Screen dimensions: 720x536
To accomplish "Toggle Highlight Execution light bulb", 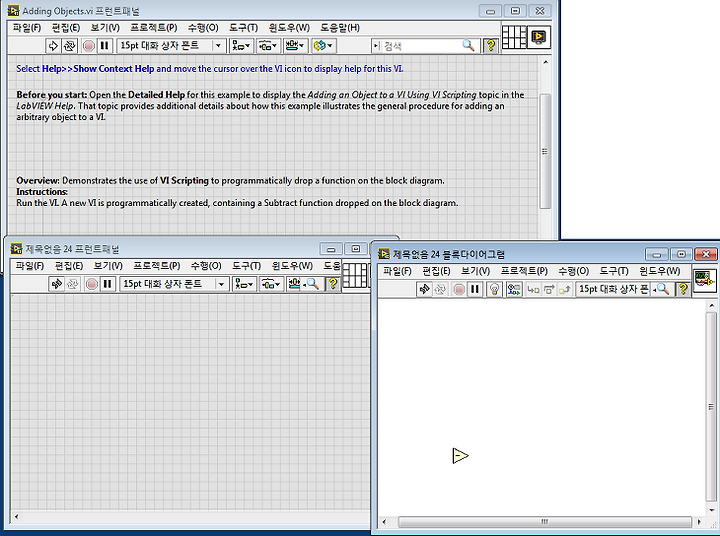I will pos(494,289).
